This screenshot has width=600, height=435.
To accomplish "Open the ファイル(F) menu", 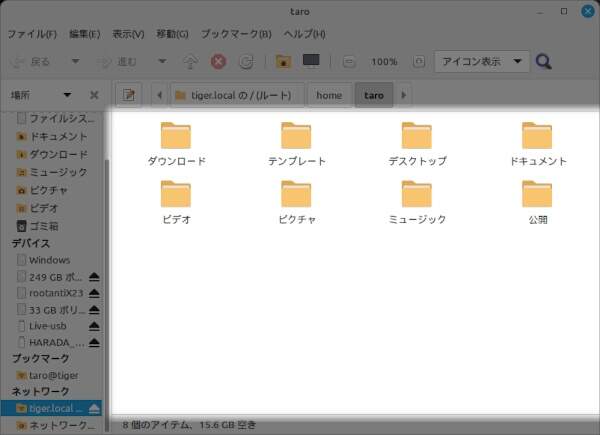I will [32, 34].
